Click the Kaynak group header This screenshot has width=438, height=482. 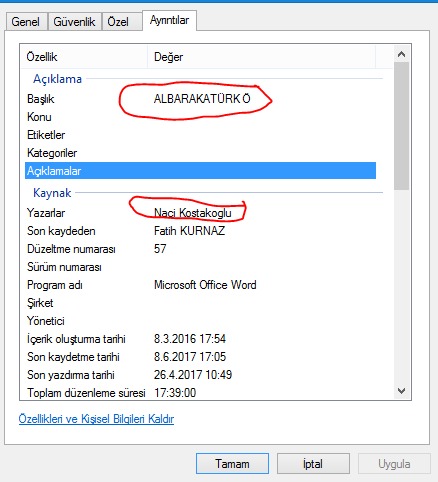52,193
